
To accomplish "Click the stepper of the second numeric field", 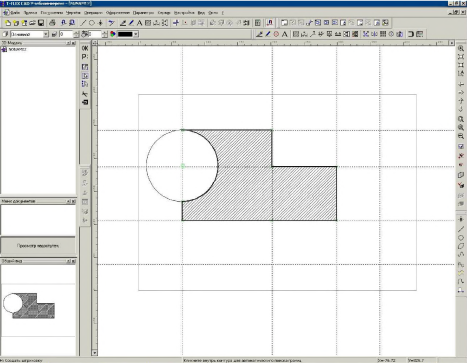I will pyautogui.click(x=105, y=34).
